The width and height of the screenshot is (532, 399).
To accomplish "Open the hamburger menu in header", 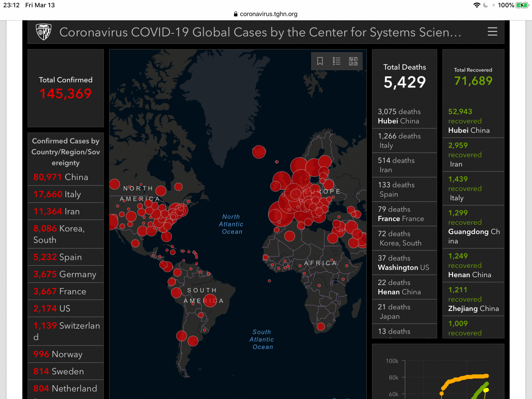I will click(492, 32).
